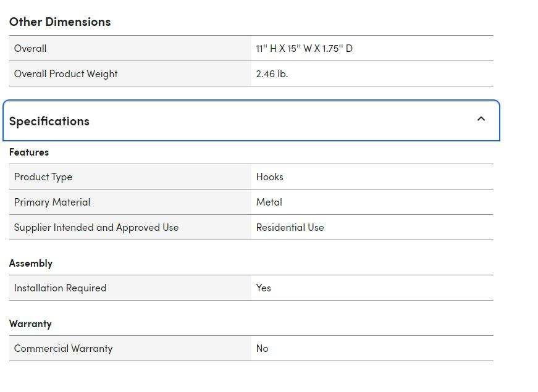Click the No value for commercial warranty
Image resolution: width=538 pixels, height=392 pixels.
click(x=262, y=348)
